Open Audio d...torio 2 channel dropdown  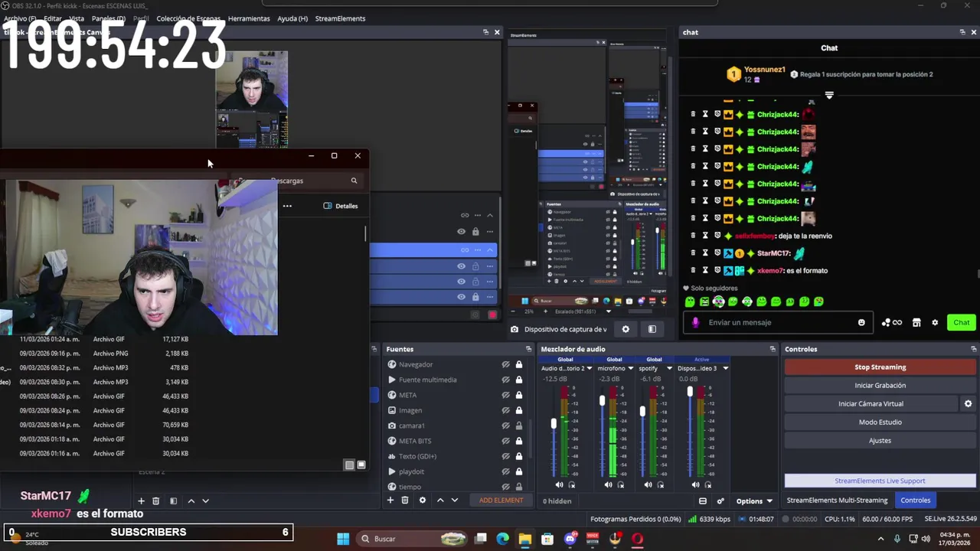[589, 368]
